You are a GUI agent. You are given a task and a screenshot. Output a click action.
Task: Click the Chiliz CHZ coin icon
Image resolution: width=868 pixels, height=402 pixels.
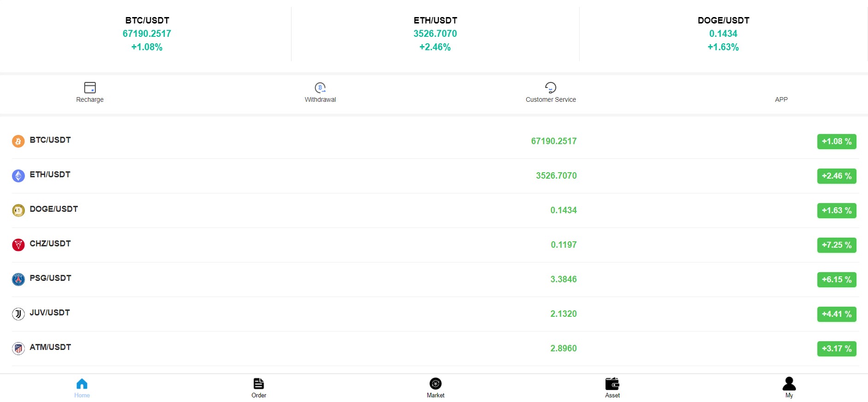(x=18, y=245)
